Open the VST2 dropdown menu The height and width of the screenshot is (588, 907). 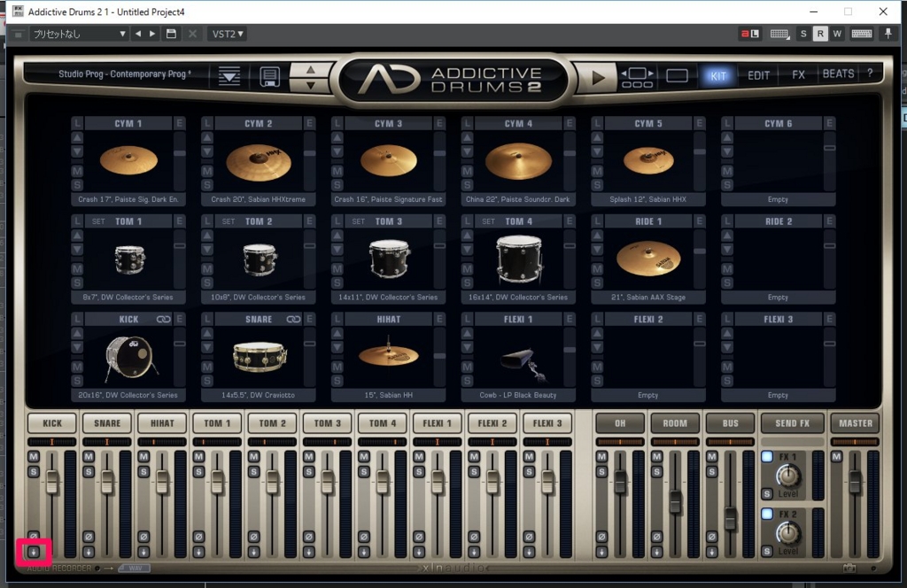coord(228,34)
